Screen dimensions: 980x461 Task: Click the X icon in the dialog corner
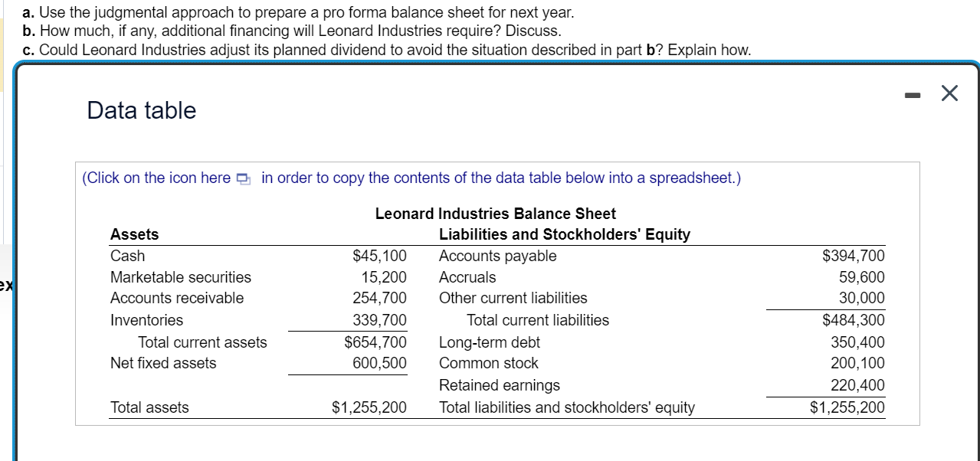949,93
